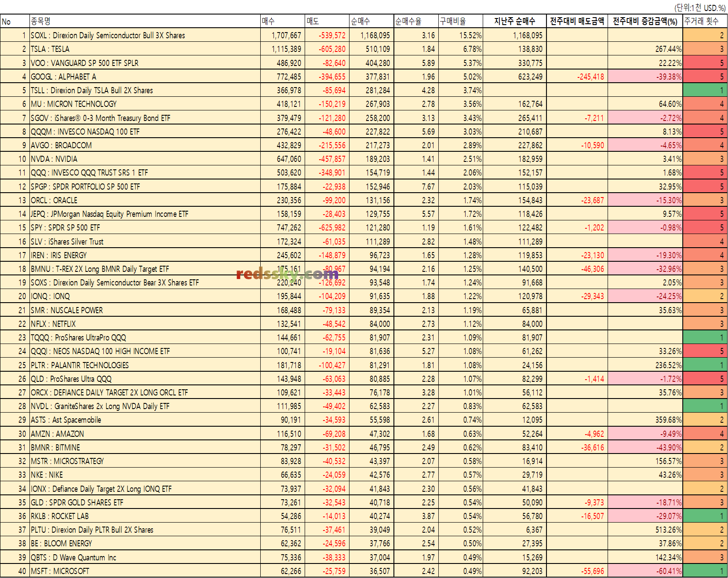Click SOXL purchase ratio 15.52%
728x578 pixels.
click(470, 35)
